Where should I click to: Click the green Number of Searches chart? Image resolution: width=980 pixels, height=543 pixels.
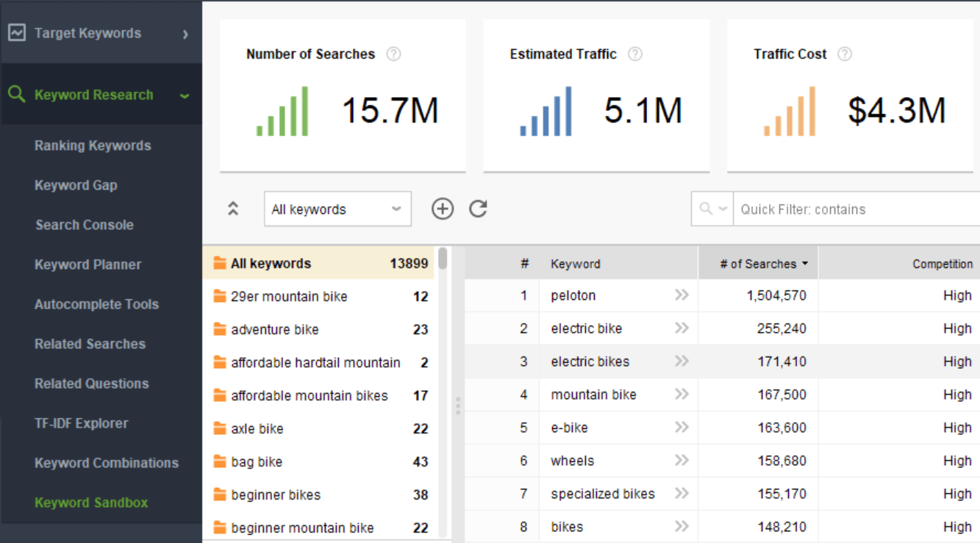click(x=282, y=111)
